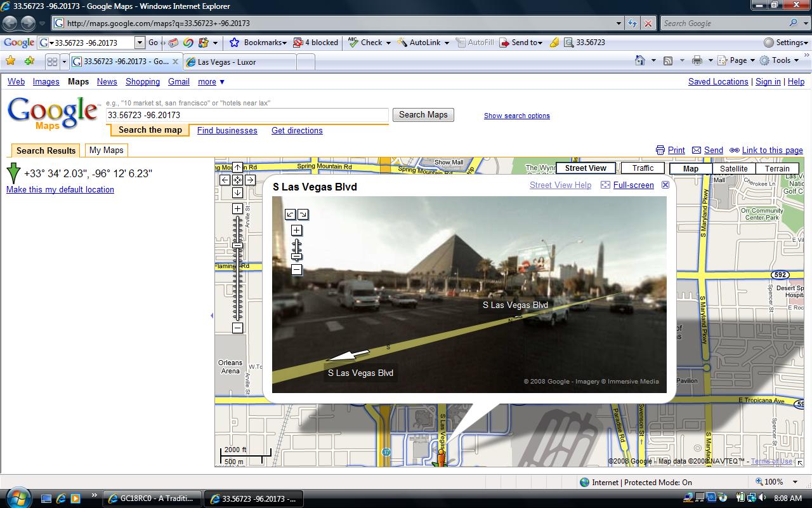Pan the map left with the arrow button
The width and height of the screenshot is (812, 508).
225,180
